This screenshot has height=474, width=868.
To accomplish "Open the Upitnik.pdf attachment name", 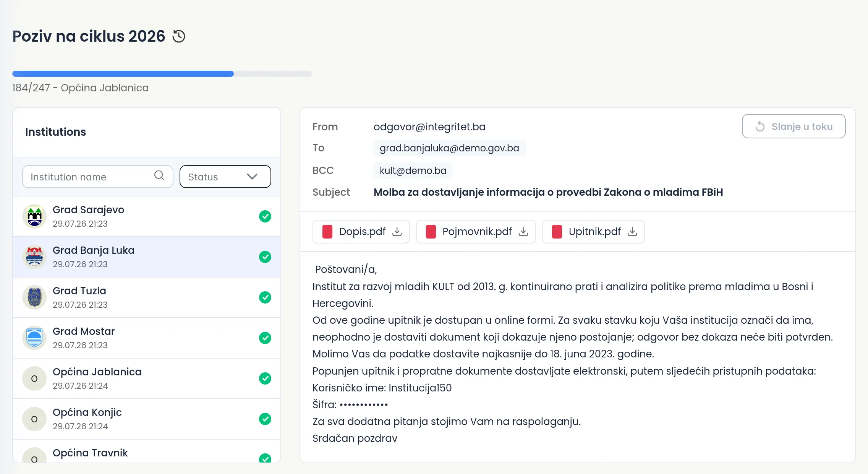I will pos(595,232).
